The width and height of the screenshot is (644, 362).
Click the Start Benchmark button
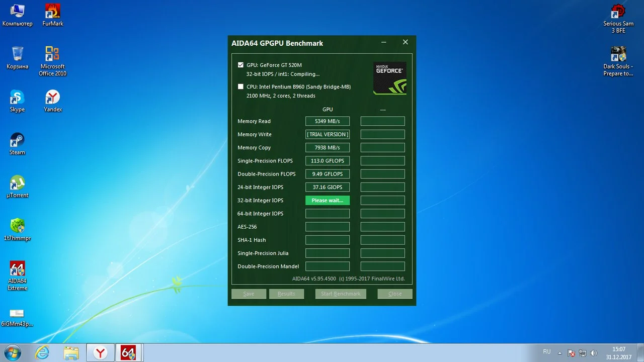pos(341,294)
